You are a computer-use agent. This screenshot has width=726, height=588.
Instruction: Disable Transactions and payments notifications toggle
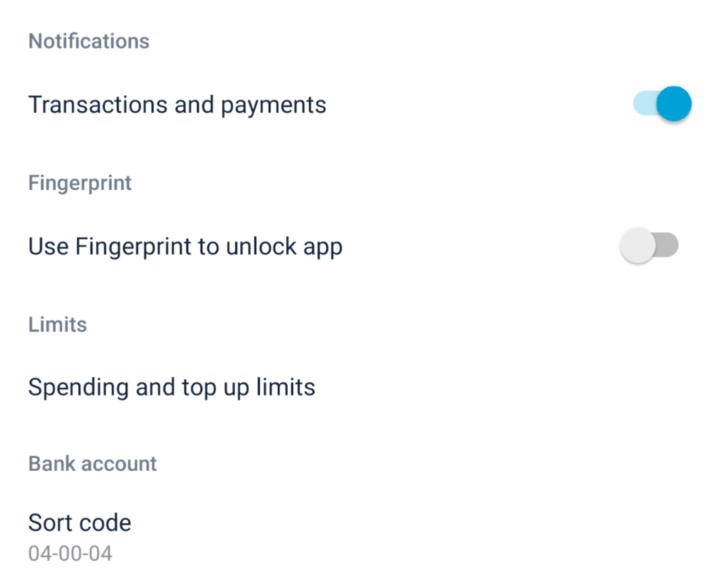(662, 104)
